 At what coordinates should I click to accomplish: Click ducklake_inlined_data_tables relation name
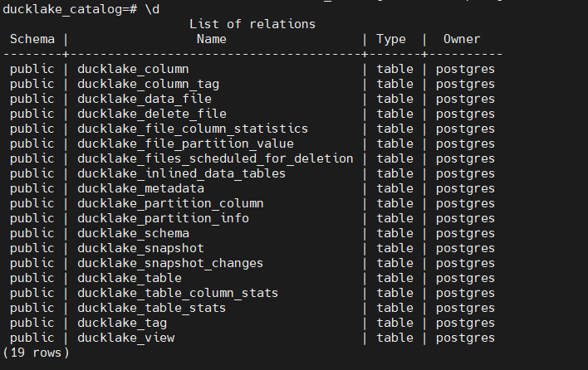(181, 173)
